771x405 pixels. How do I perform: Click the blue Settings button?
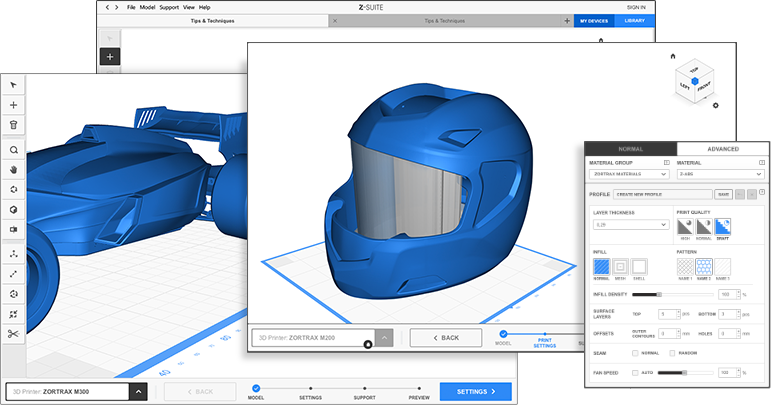coord(475,392)
